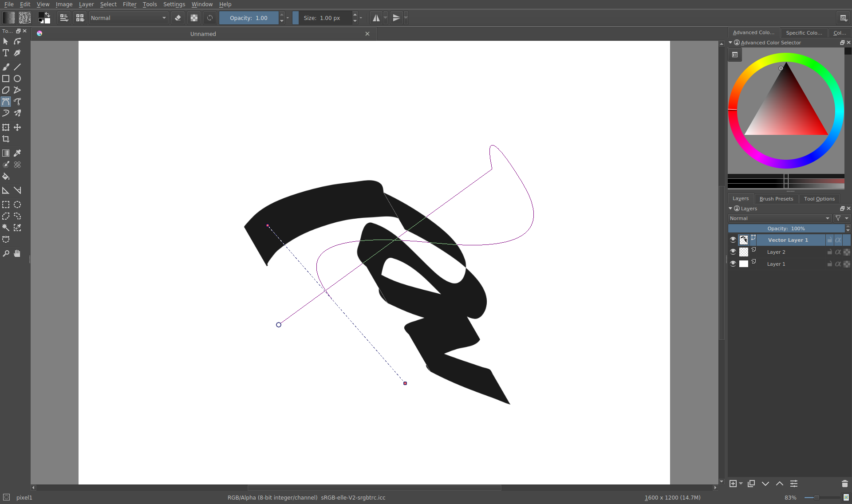Toggle visibility of Vector Layer 1
The width and height of the screenshot is (852, 504).
[x=734, y=240]
